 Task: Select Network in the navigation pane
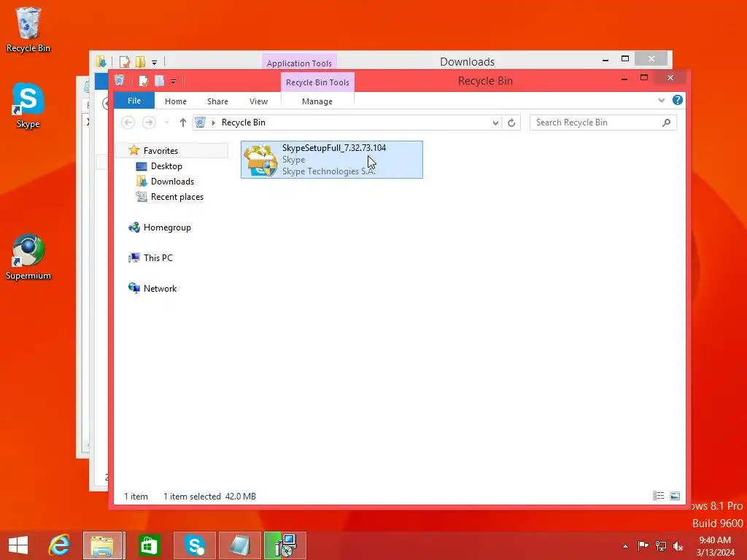[160, 289]
